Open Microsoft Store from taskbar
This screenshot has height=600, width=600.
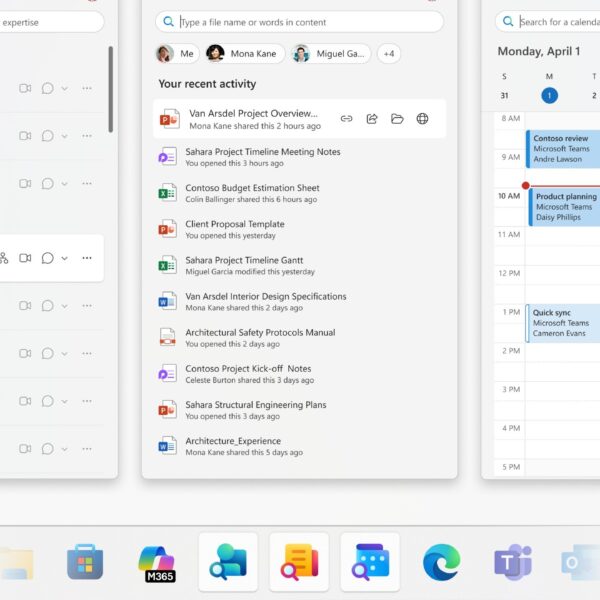tap(85, 562)
